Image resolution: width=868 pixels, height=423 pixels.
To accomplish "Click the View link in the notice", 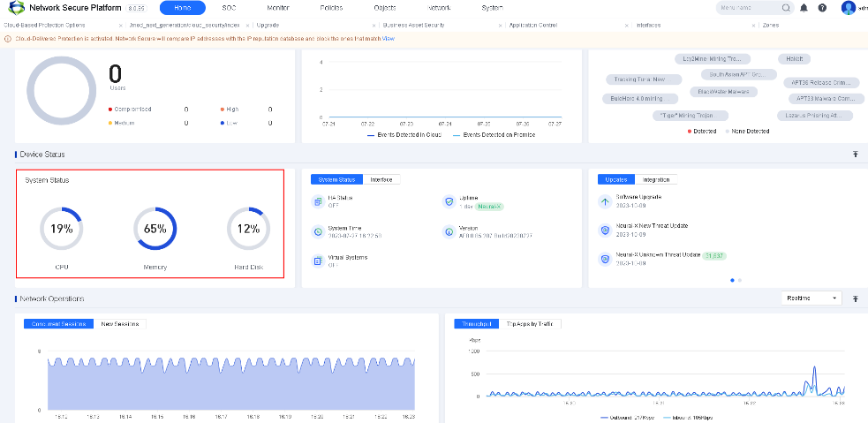I will pos(389,39).
